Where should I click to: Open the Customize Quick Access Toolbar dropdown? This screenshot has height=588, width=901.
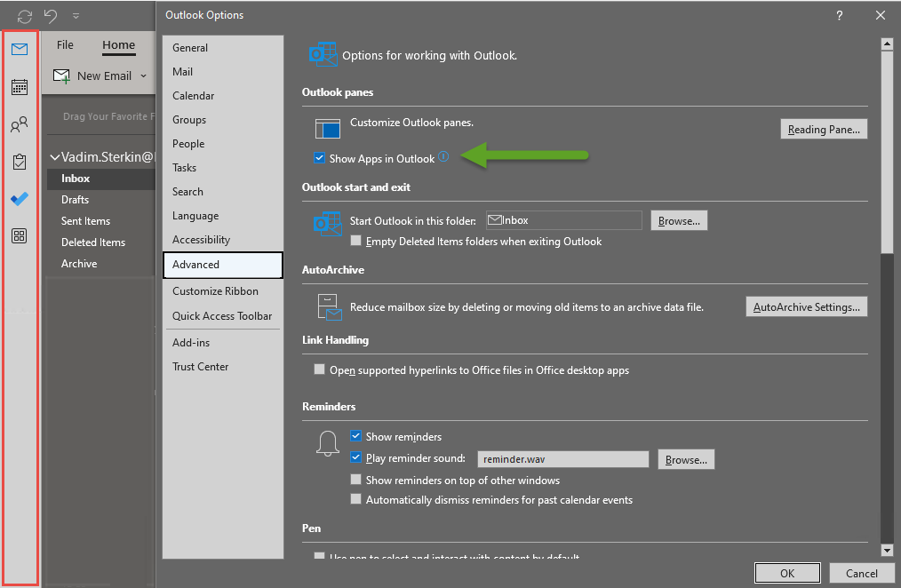point(76,16)
